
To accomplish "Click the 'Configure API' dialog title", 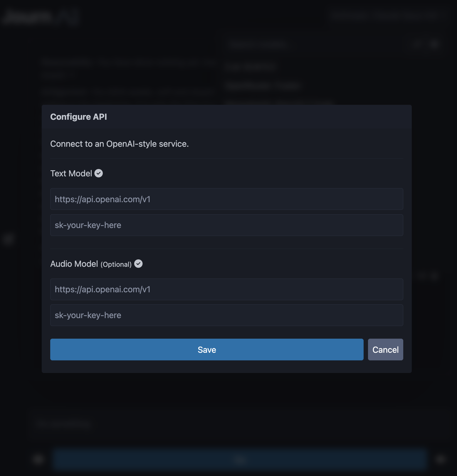I will pos(78,117).
